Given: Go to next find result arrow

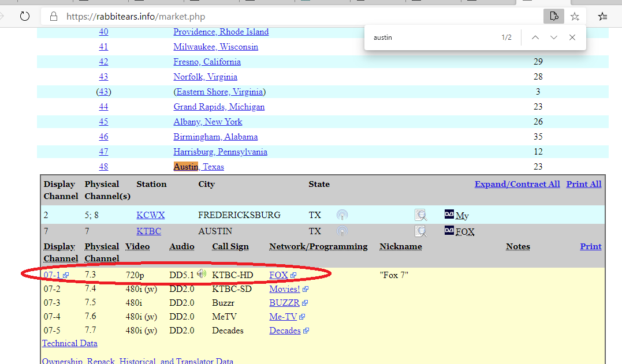Looking at the screenshot, I should 554,37.
